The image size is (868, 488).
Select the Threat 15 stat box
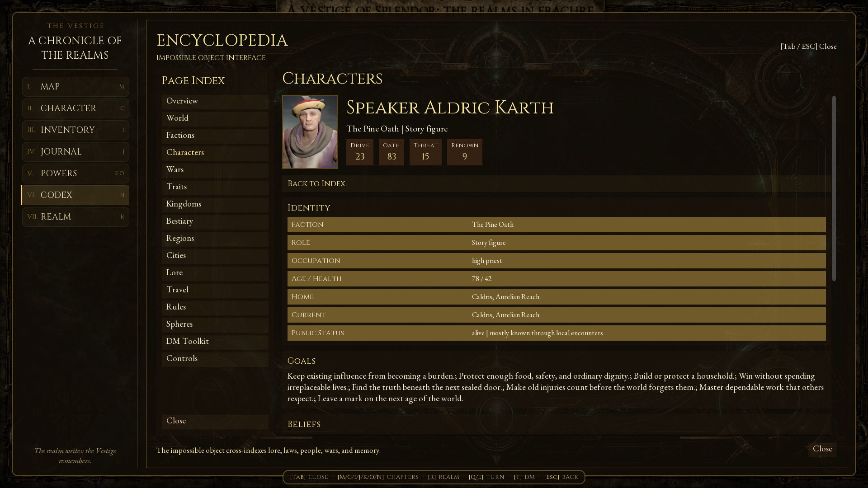pyautogui.click(x=425, y=152)
